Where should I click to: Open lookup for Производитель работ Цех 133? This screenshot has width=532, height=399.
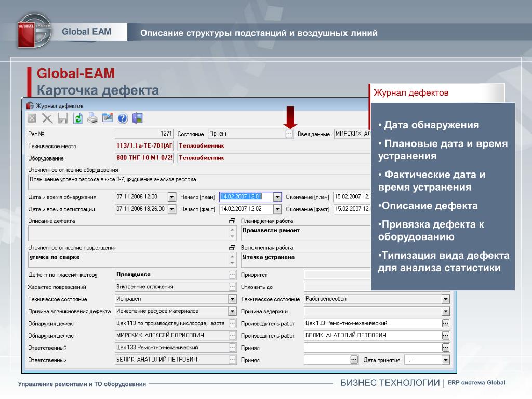coord(445,323)
